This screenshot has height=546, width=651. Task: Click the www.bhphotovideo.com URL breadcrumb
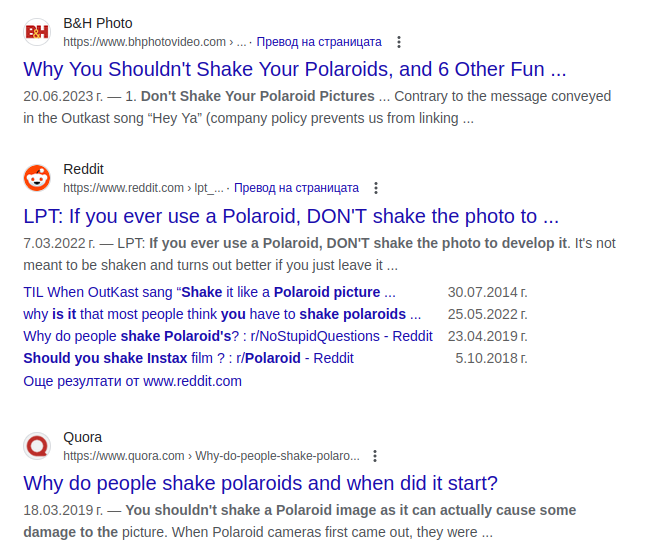tap(145, 42)
